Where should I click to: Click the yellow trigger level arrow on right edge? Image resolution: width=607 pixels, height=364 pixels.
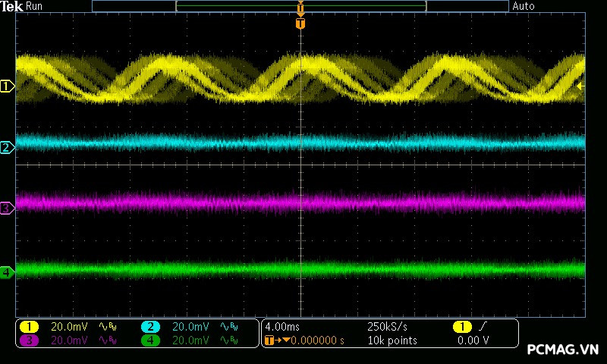[x=580, y=86]
